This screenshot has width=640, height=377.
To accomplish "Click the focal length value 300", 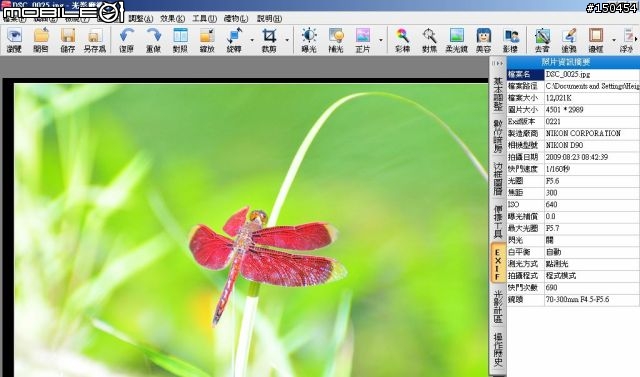I will (551, 193).
